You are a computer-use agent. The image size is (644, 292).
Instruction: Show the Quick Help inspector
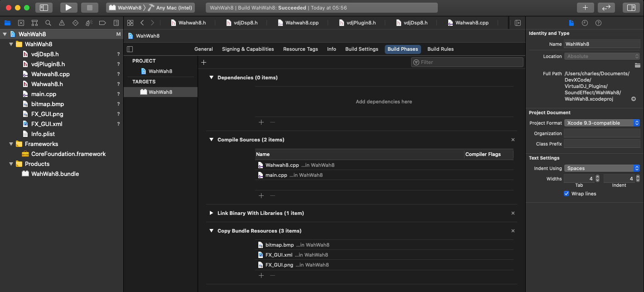tap(598, 23)
